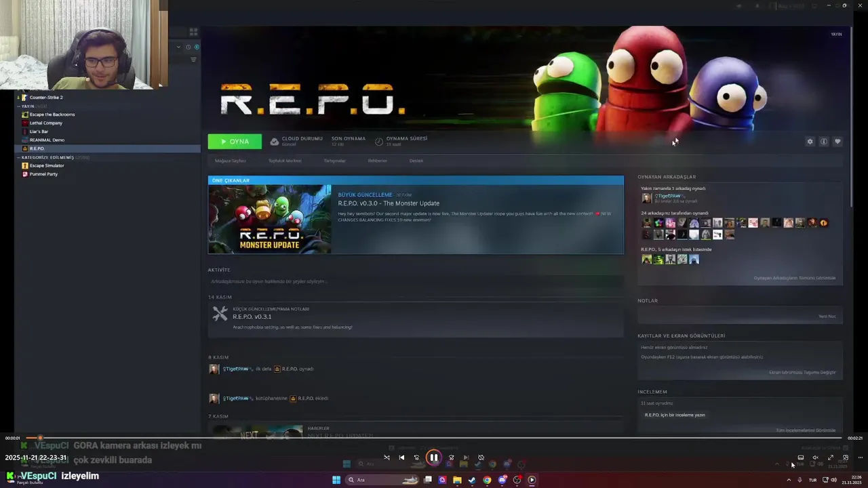Click the microphone icon in system tray
868x488 pixels.
(800, 480)
